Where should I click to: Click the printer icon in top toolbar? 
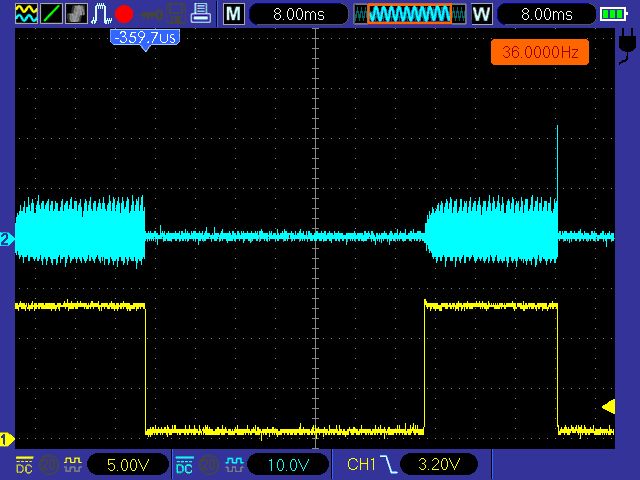[x=200, y=14]
